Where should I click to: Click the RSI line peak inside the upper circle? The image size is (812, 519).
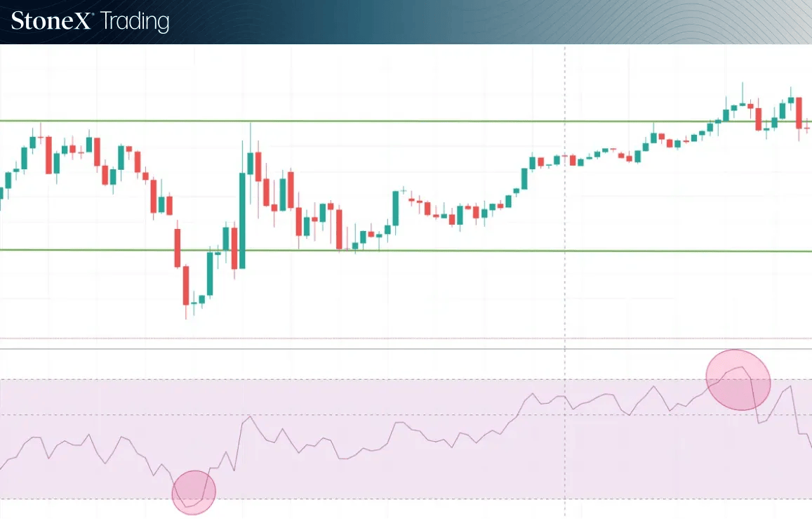pyautogui.click(x=742, y=368)
